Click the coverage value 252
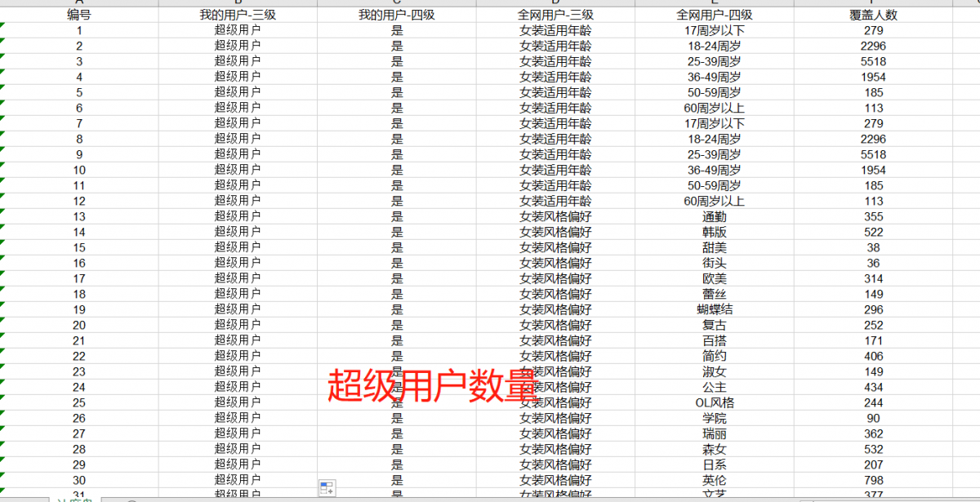This screenshot has height=502, width=980. [x=873, y=325]
